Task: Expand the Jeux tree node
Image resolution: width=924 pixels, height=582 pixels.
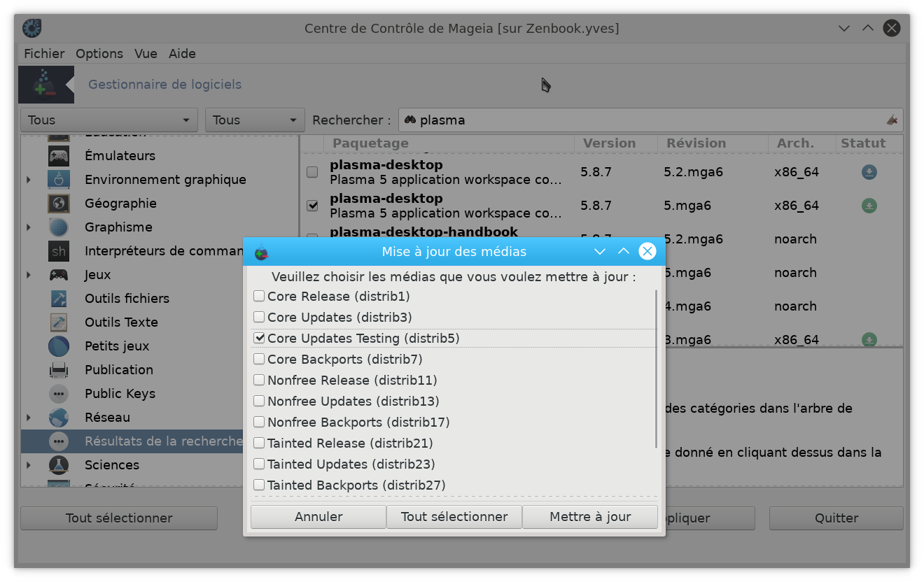Action: [29, 275]
